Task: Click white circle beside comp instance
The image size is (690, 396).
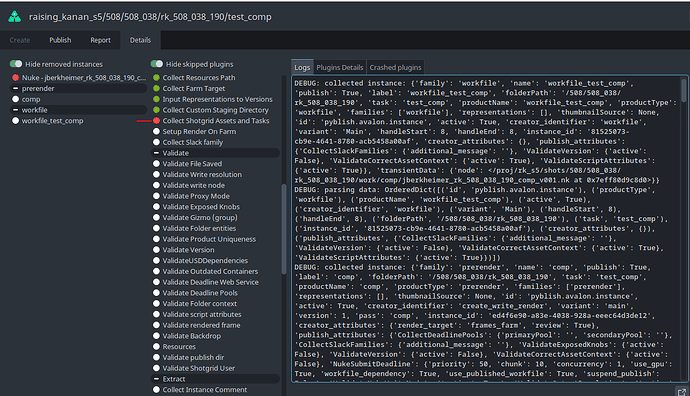Action: point(15,99)
